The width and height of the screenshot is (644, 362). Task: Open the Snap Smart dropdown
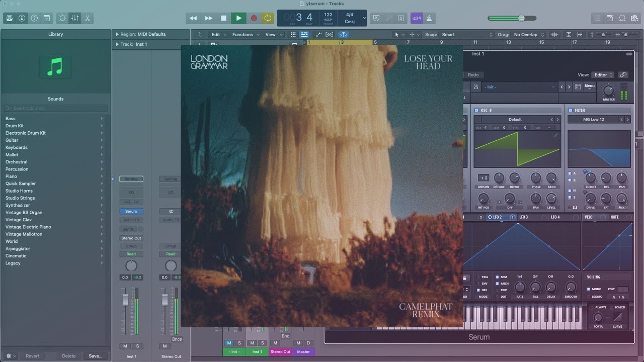pos(467,35)
